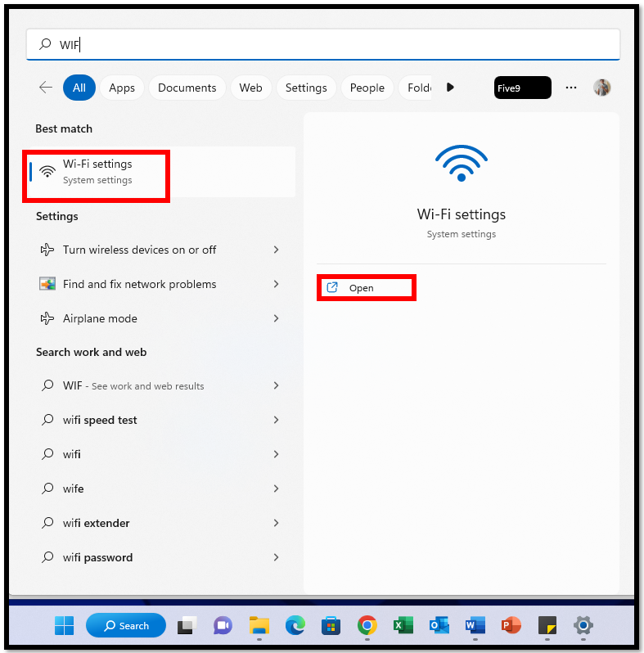This screenshot has height=653, width=644.
Task: Show more filter tabs with arrow
Action: point(450,88)
